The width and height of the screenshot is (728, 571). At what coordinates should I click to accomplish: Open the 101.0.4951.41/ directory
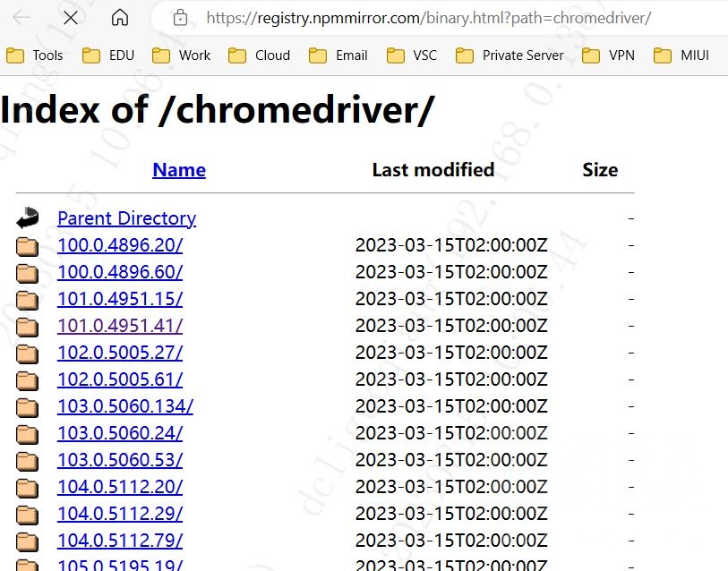120,326
